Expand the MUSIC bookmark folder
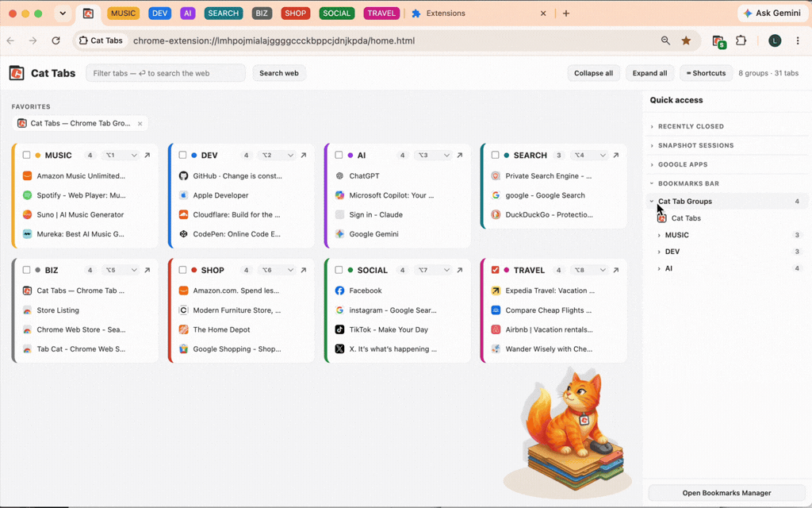 (x=659, y=235)
